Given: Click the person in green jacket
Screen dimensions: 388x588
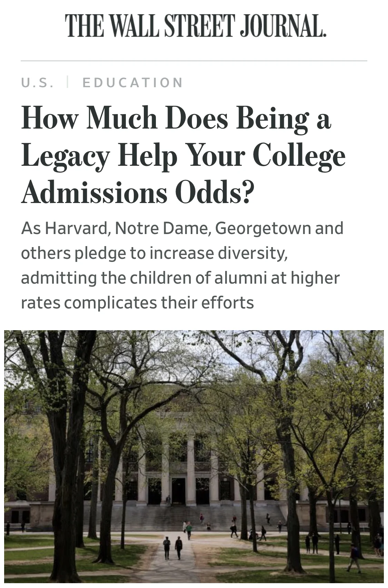Looking at the screenshot, I should coord(189,531).
